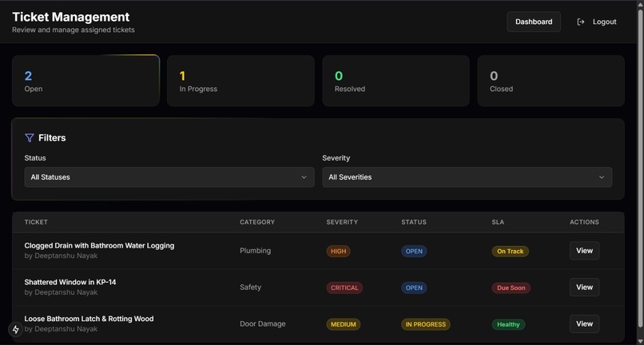Click the Ticket Management heading

[x=70, y=17]
